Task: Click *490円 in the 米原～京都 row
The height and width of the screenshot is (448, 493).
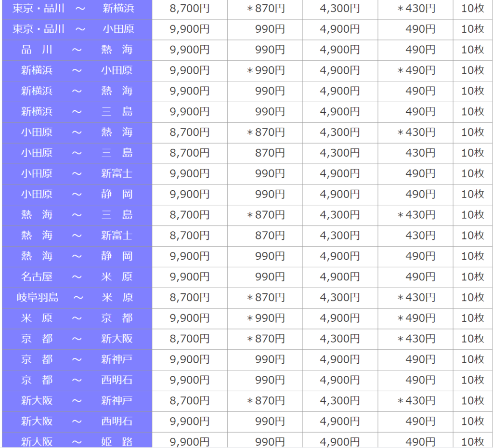Action: click(415, 318)
